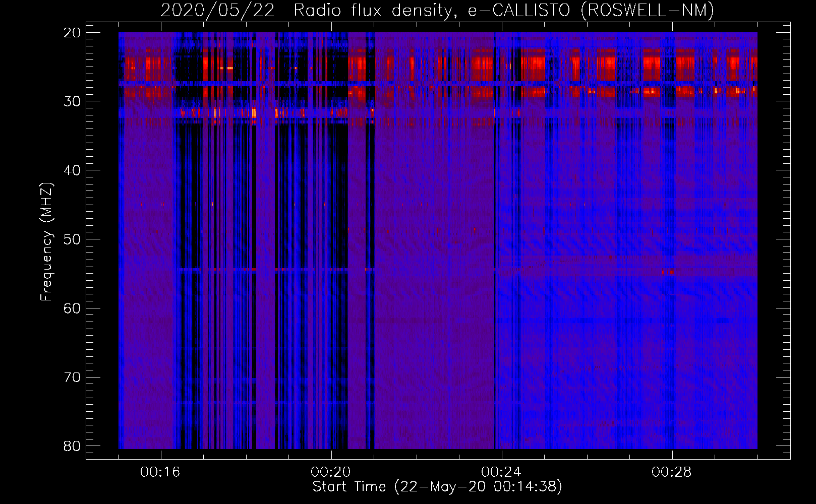Click the 00:28 time tick label
Image resolution: width=816 pixels, height=504 pixels.
(x=672, y=472)
